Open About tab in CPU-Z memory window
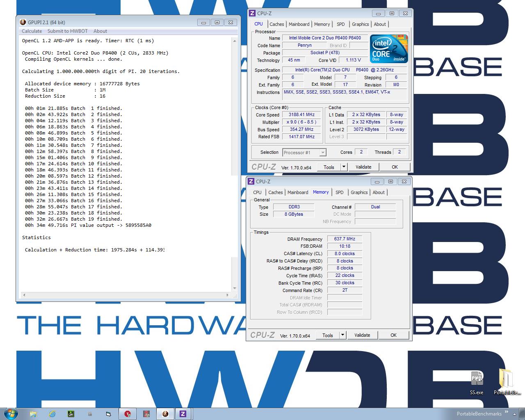 click(x=379, y=192)
